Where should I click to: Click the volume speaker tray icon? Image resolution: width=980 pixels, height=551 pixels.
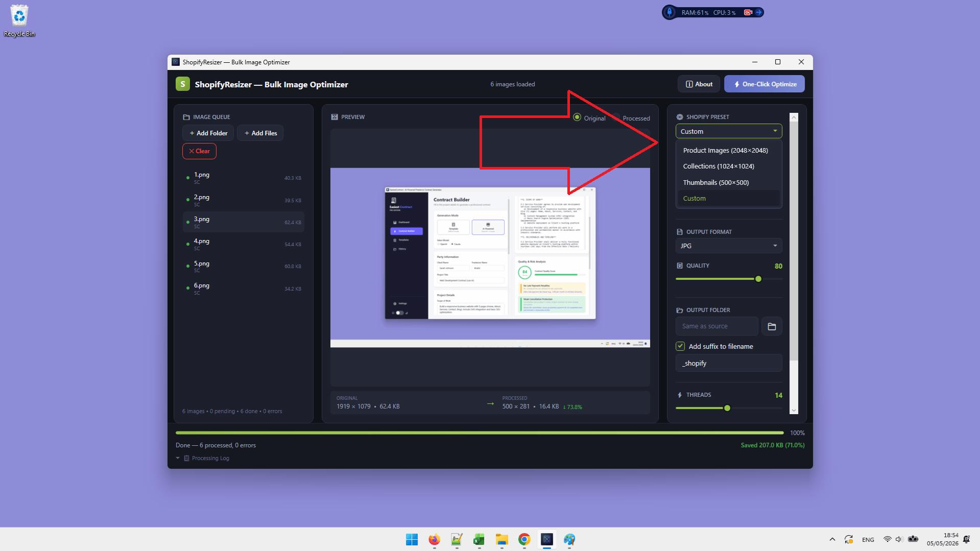pos(899,539)
